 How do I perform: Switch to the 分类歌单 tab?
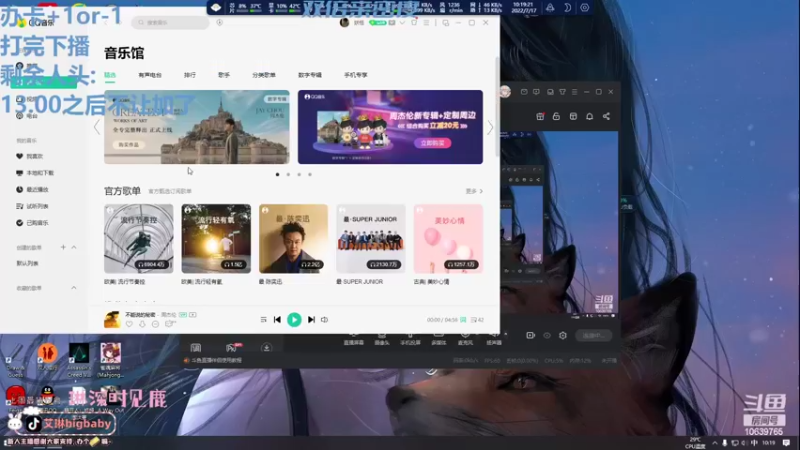(264, 75)
